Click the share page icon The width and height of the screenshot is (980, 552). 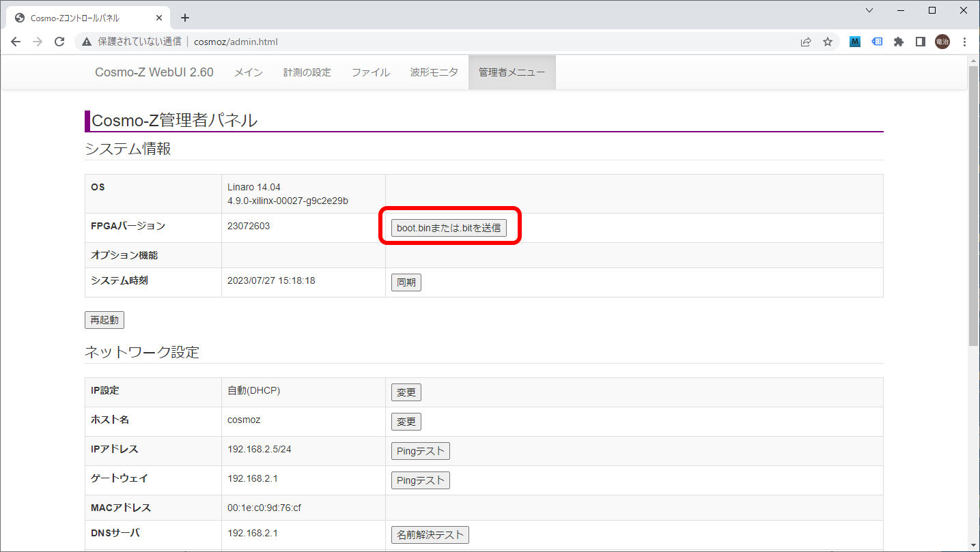click(806, 42)
